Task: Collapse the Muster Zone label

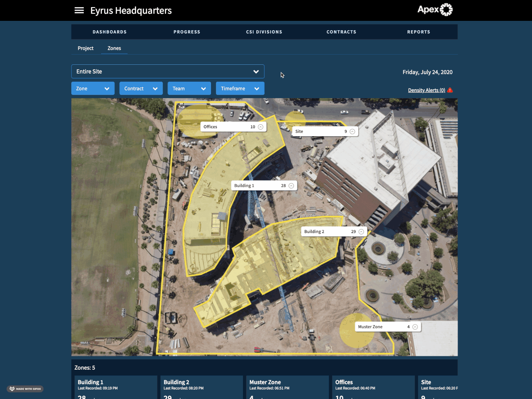Action: pos(415,327)
